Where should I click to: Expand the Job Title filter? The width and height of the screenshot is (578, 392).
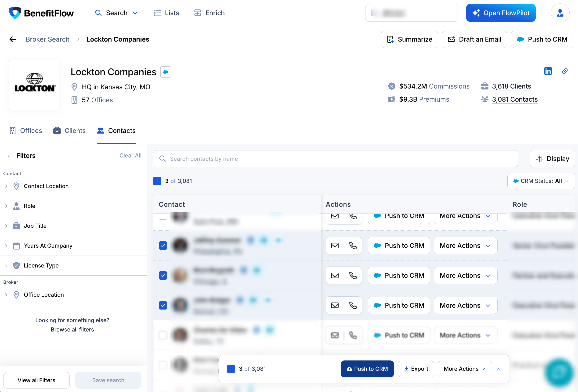pos(73,226)
